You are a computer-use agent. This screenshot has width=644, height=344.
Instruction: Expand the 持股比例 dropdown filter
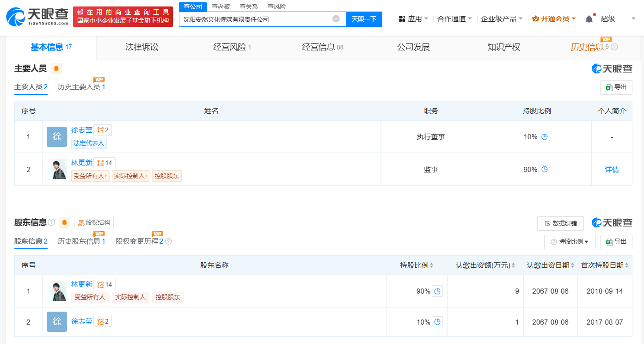click(570, 241)
